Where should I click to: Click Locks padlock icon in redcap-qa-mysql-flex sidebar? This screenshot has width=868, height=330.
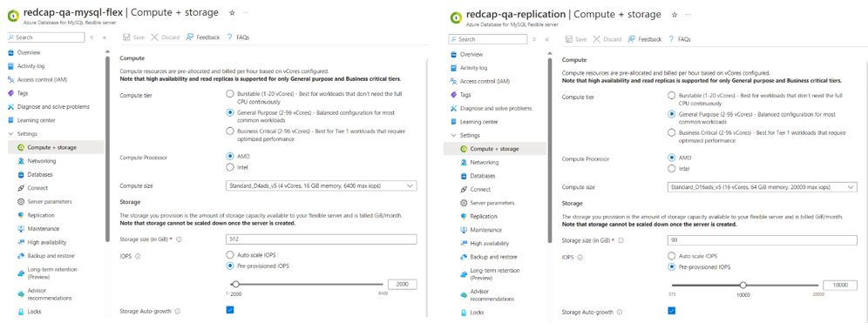click(21, 312)
